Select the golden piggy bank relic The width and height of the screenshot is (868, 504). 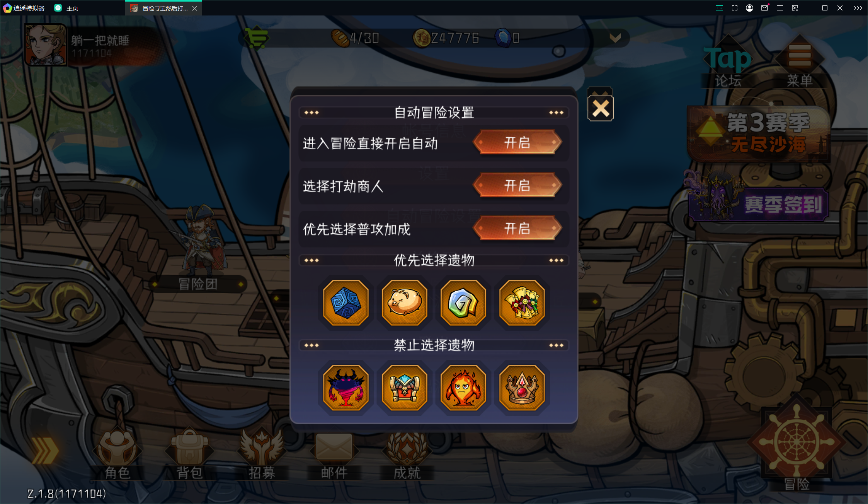click(x=404, y=302)
